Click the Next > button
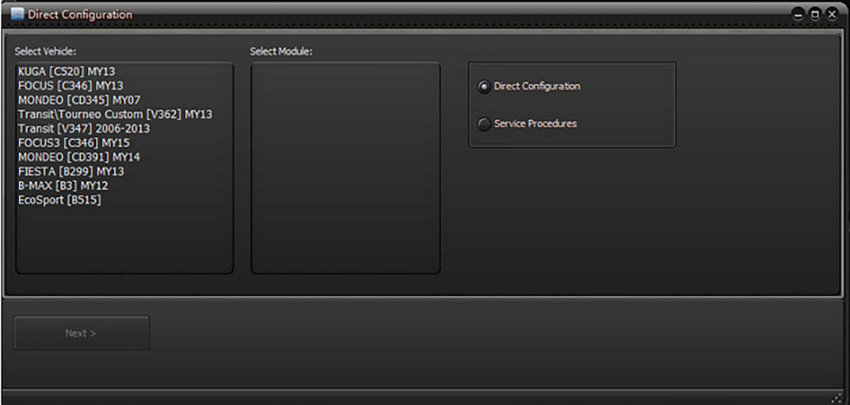The height and width of the screenshot is (405, 850). pos(81,333)
